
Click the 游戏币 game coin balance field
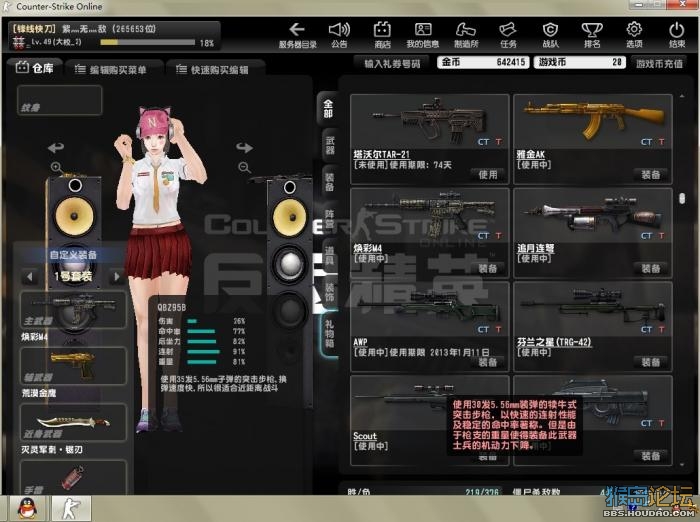(579, 62)
